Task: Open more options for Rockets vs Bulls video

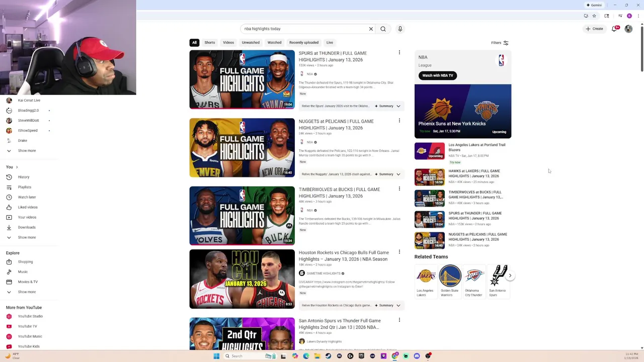Action: (399, 252)
